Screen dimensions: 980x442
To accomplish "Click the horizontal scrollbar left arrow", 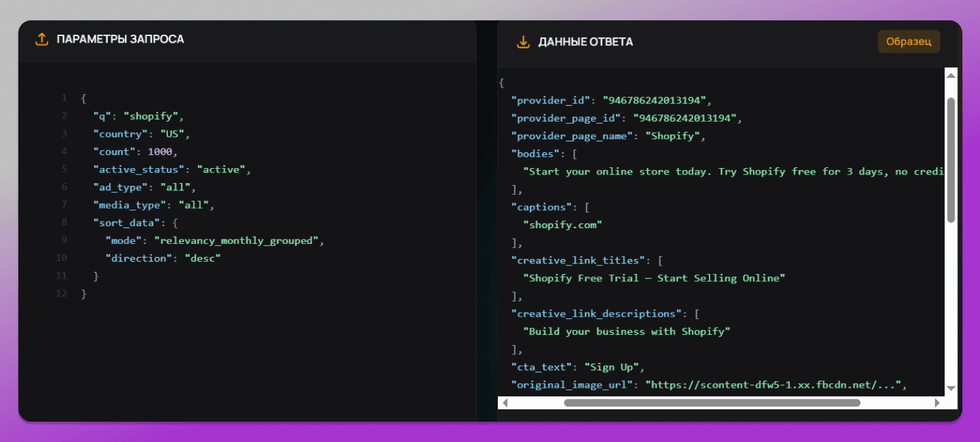I will [x=504, y=403].
